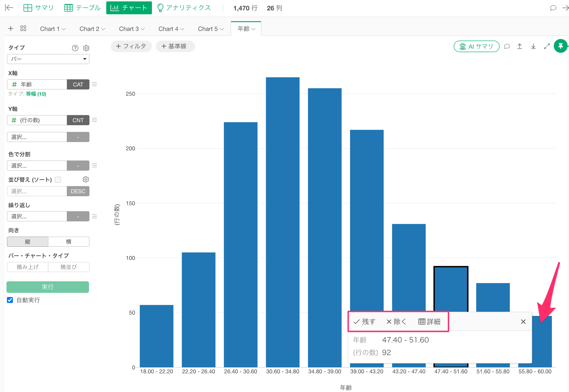Open the chart type settings gear
The image size is (569, 392).
click(x=86, y=48)
